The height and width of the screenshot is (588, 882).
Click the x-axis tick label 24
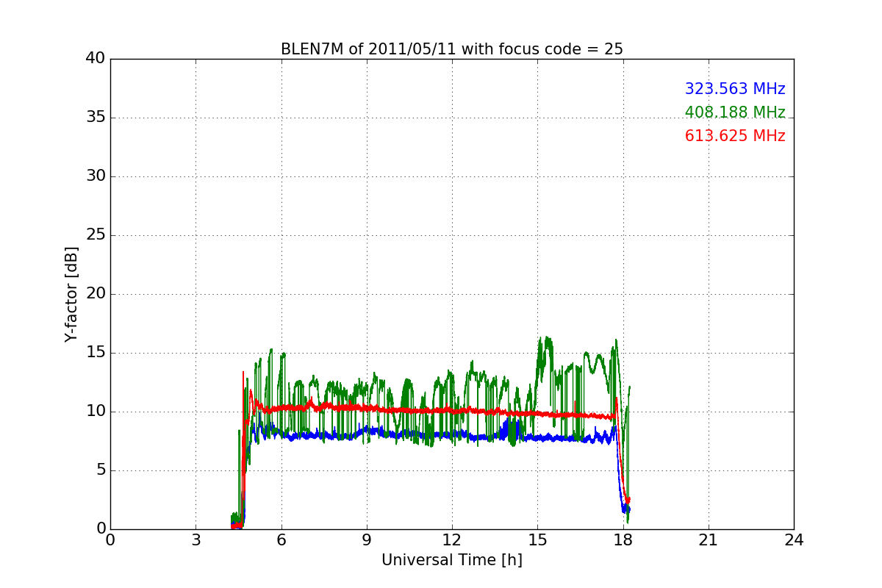[794, 540]
